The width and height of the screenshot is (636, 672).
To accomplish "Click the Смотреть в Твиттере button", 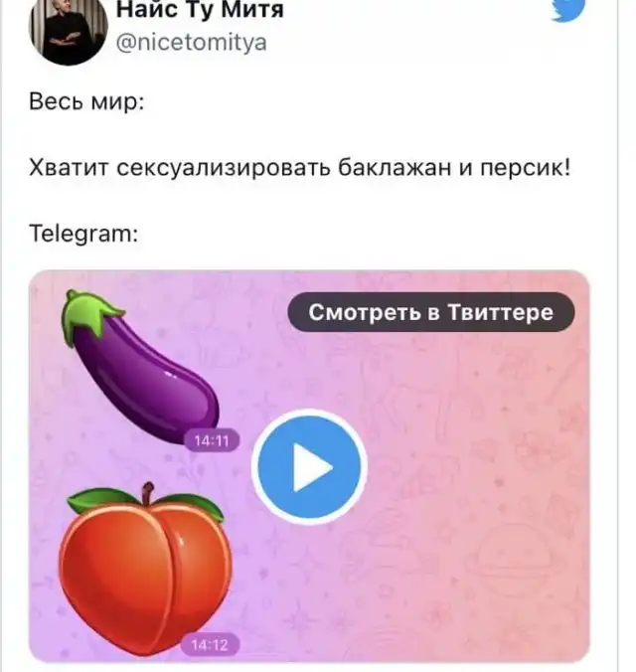I will pyautogui.click(x=430, y=312).
